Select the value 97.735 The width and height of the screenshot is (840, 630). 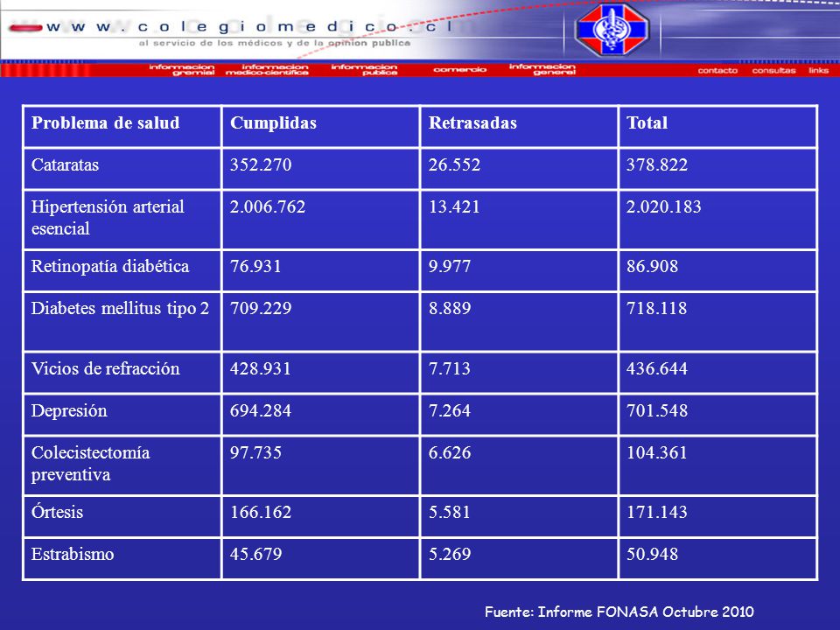click(x=255, y=452)
